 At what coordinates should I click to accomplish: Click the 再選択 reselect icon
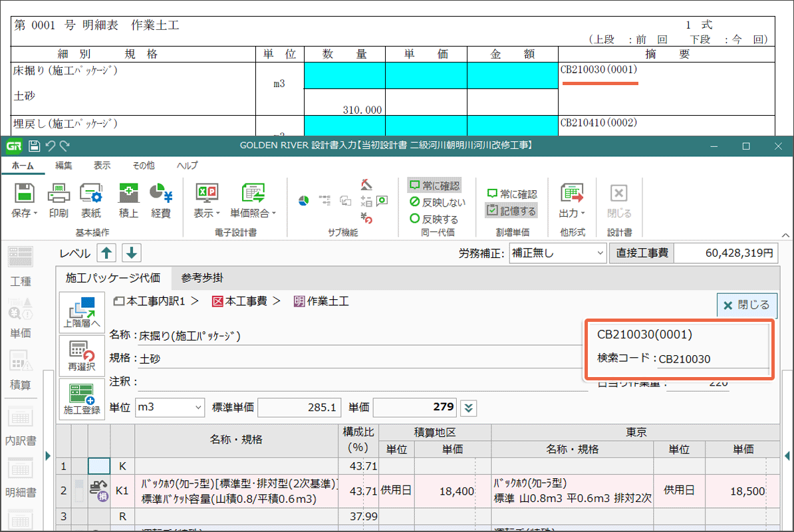[x=82, y=355]
